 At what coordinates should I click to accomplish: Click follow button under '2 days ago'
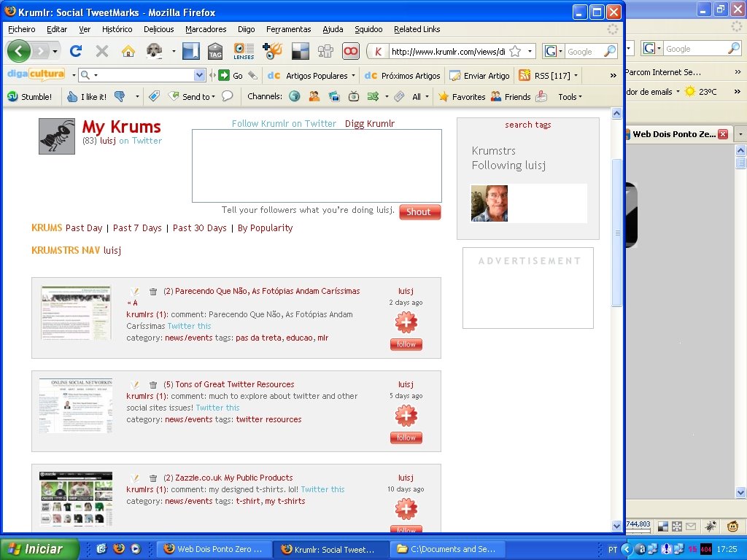(x=406, y=344)
